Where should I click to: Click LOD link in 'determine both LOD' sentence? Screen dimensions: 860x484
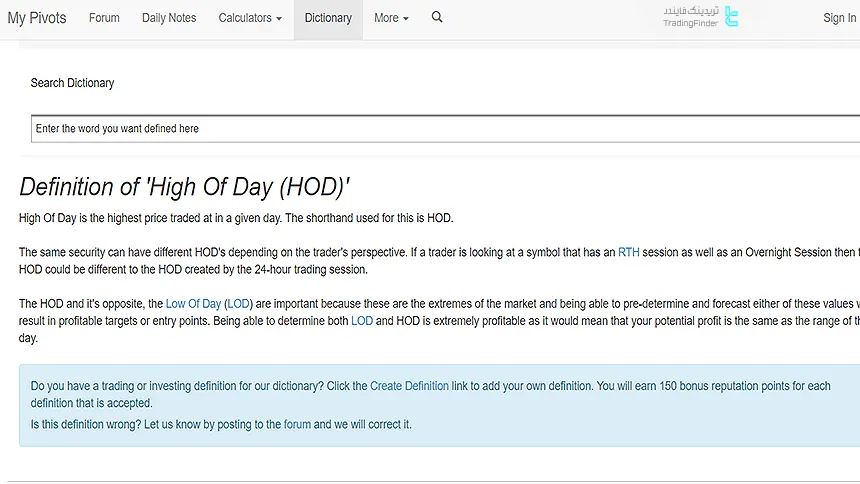[x=361, y=321]
